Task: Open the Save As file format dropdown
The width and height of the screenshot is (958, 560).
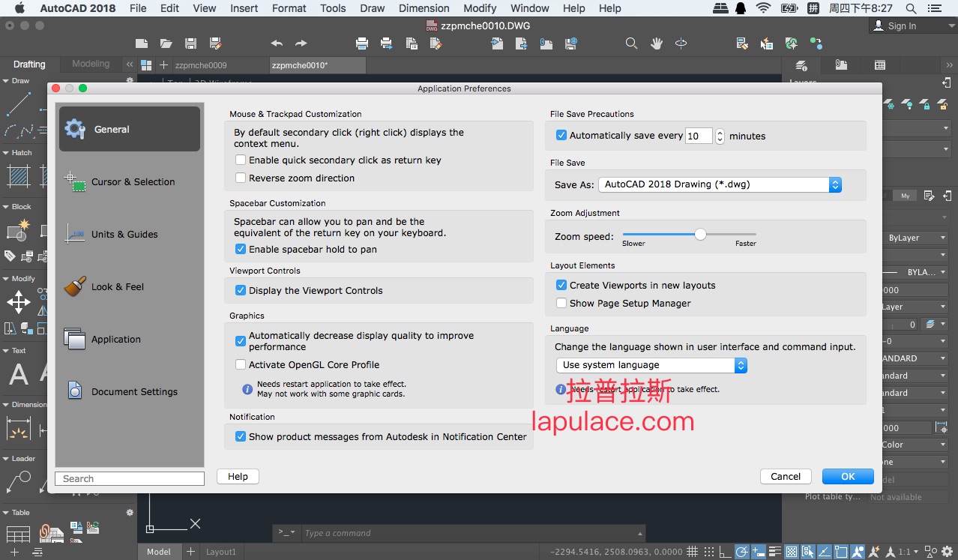Action: (720, 184)
